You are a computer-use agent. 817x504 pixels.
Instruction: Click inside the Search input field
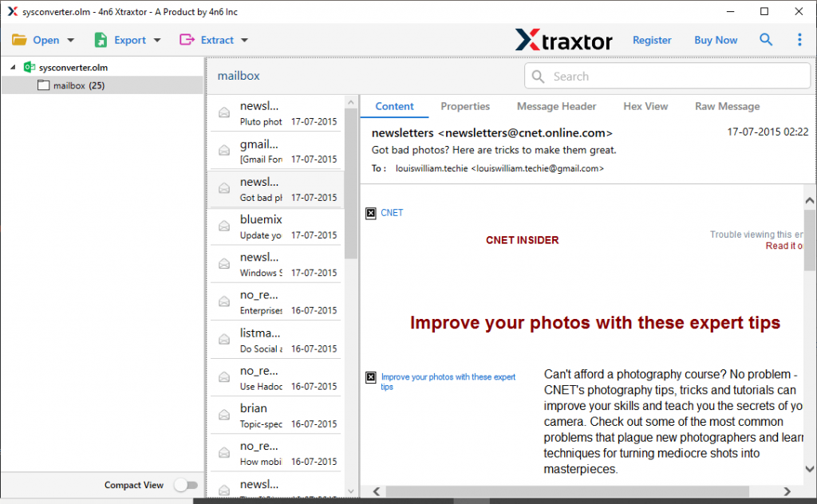click(667, 76)
